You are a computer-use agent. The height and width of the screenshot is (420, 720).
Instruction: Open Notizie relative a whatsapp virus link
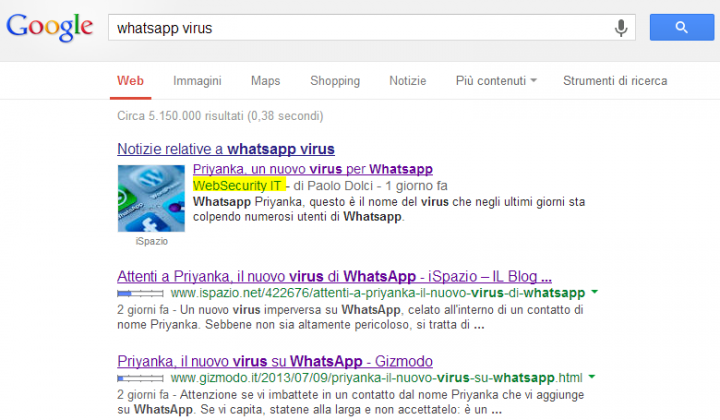coord(226,149)
